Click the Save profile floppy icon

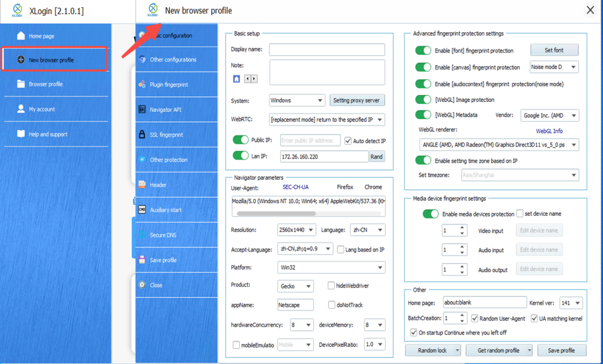[x=142, y=260]
